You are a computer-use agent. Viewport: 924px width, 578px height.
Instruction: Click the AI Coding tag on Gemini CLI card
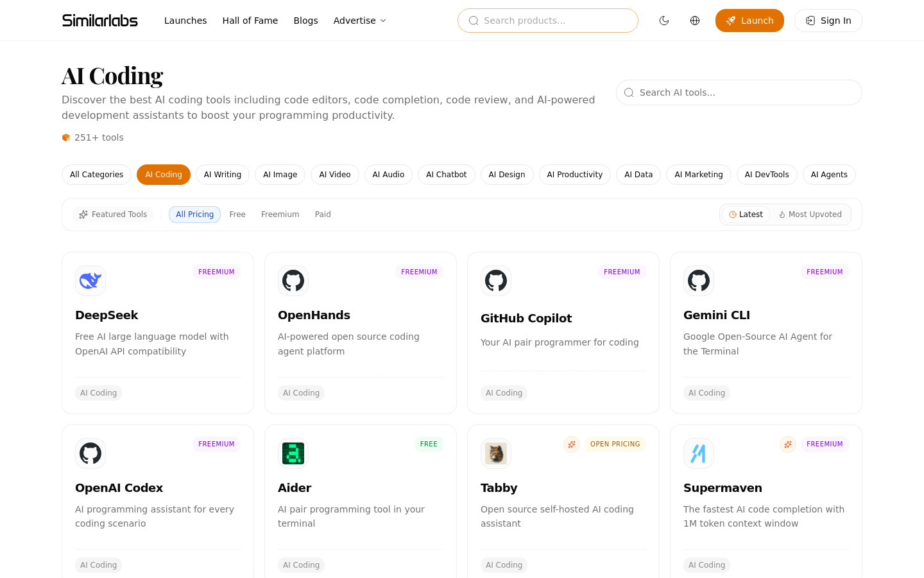[706, 393]
